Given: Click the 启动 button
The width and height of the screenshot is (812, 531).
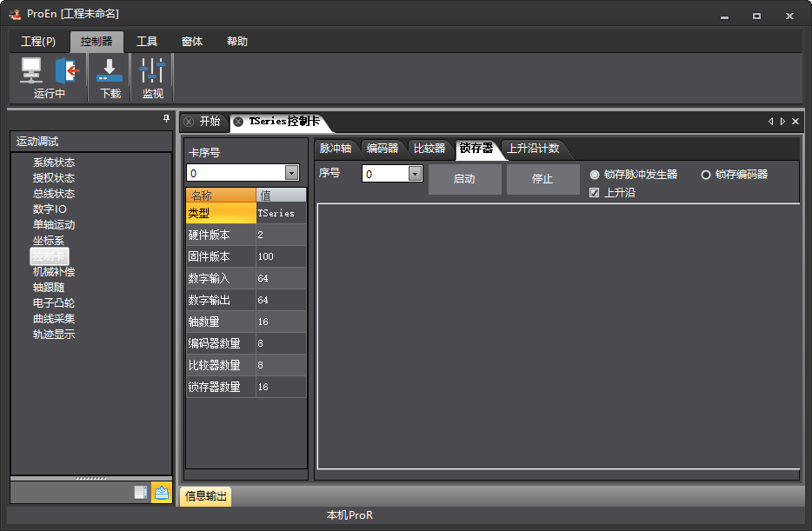Looking at the screenshot, I should [464, 179].
